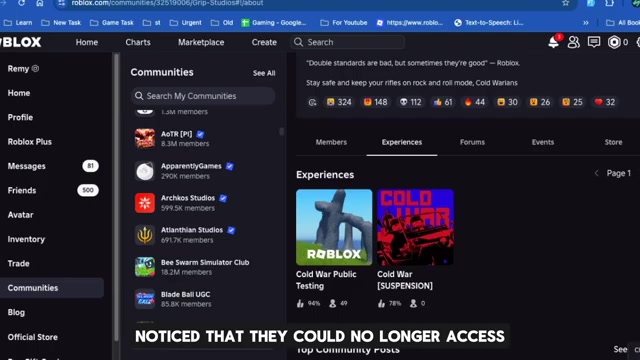Open Inventory in the left sidebar
The image size is (640, 360).
(x=26, y=239)
